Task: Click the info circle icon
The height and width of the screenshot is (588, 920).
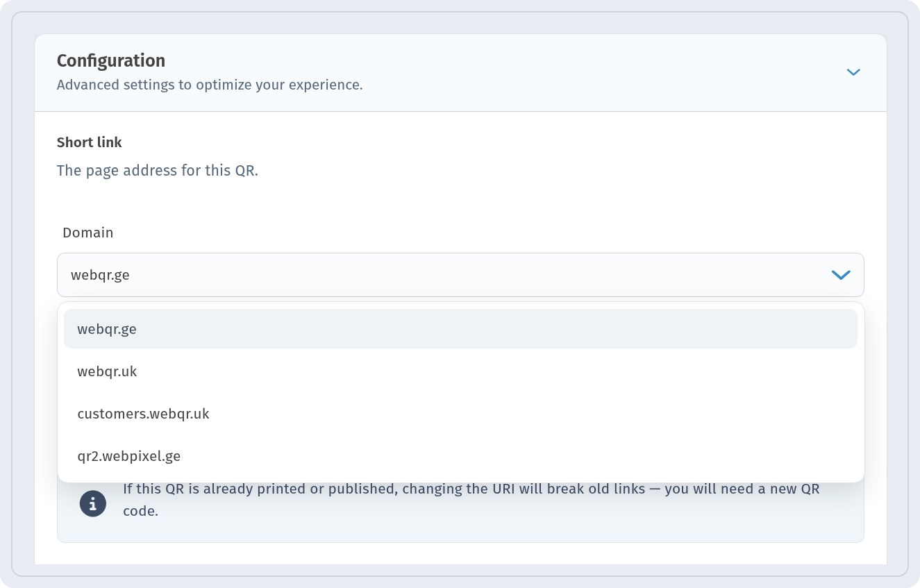Action: 93,504
